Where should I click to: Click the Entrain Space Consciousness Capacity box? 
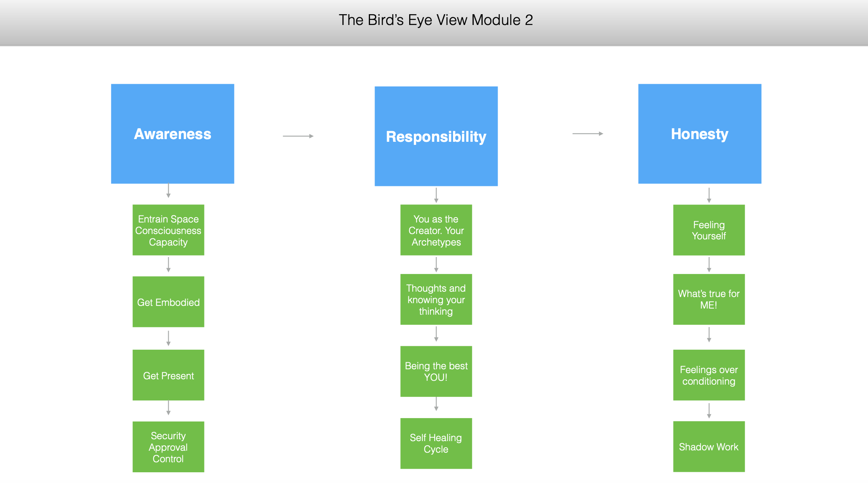point(168,230)
